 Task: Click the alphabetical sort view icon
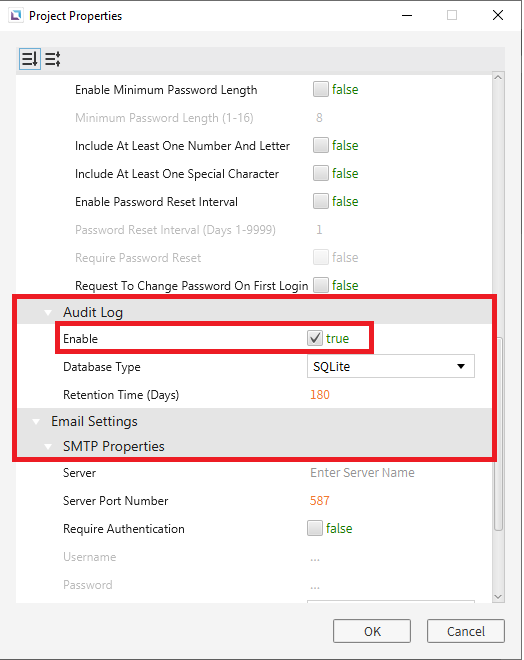pos(53,59)
